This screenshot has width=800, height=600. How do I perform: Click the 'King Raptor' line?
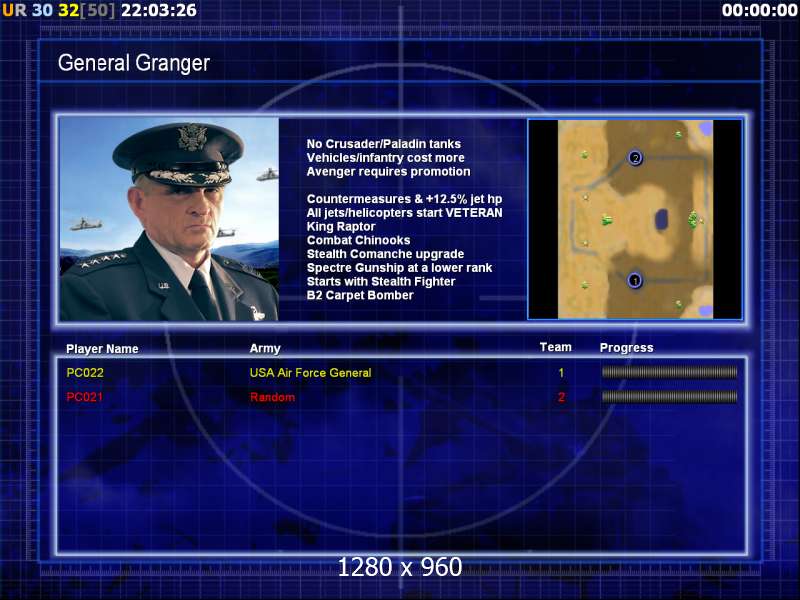tap(341, 227)
